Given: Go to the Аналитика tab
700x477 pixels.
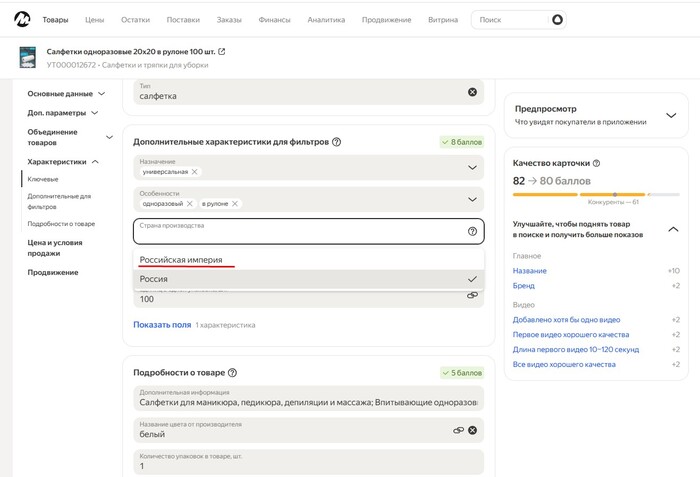Looking at the screenshot, I should tap(326, 20).
